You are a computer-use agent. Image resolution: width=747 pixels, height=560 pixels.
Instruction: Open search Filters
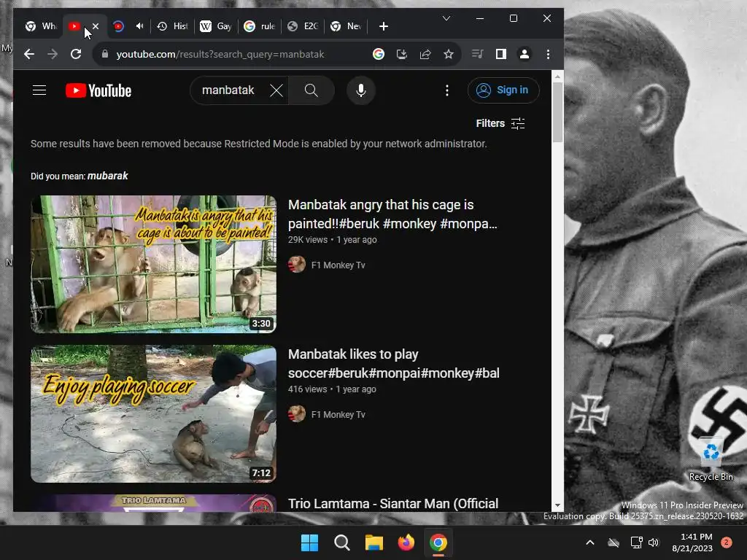point(500,123)
